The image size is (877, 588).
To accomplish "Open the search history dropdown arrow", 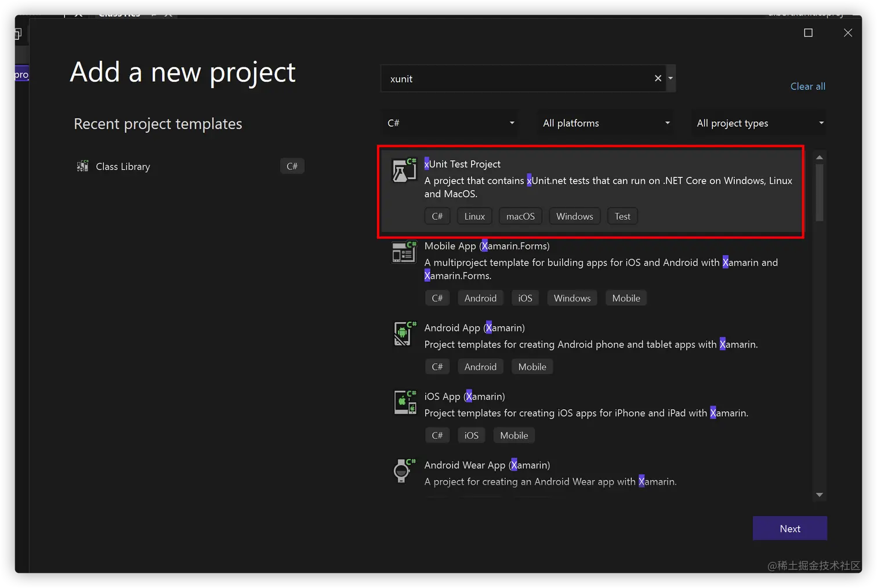I will point(671,78).
